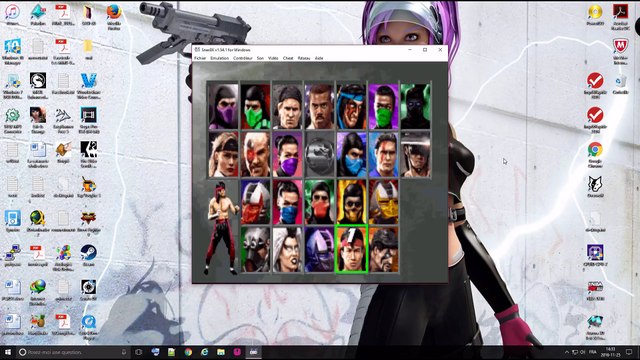Click the grey dragon logo random-select tile
The height and width of the screenshot is (360, 640).
pos(319,154)
